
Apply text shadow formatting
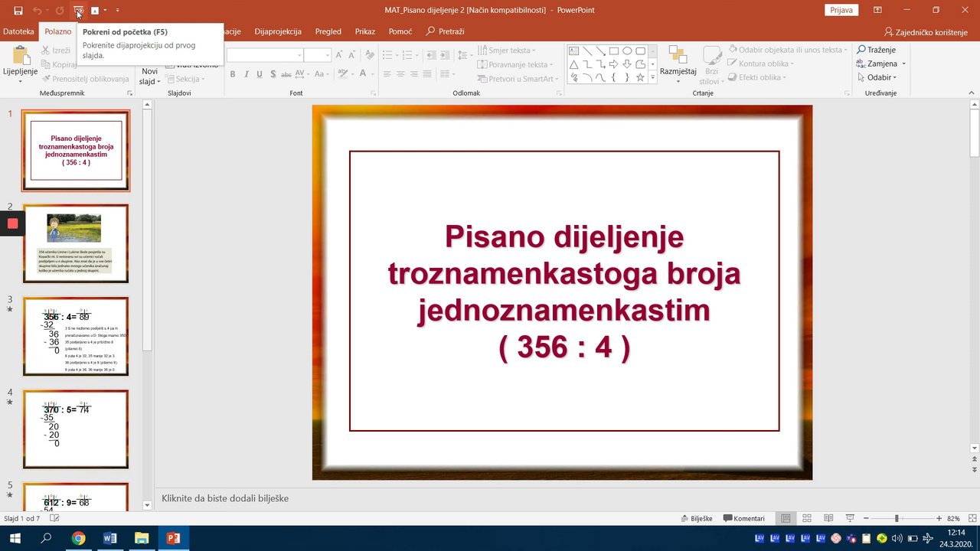point(273,74)
